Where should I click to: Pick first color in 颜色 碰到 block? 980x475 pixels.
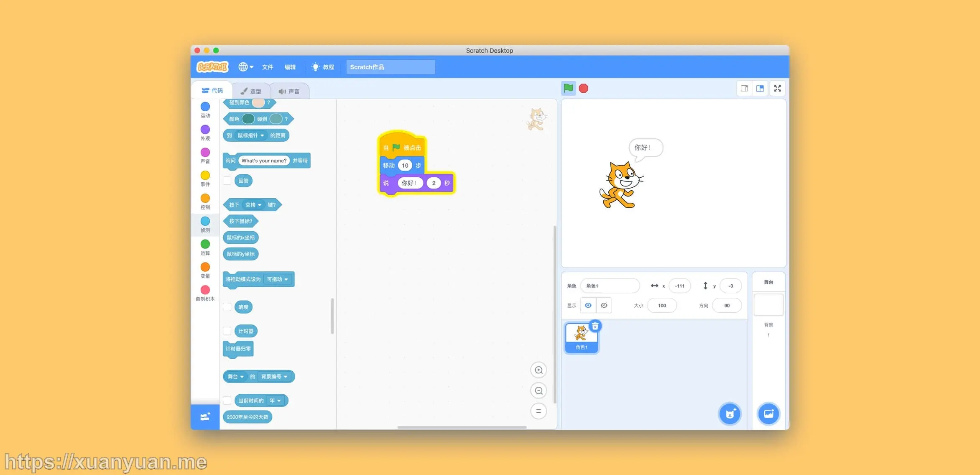(248, 119)
